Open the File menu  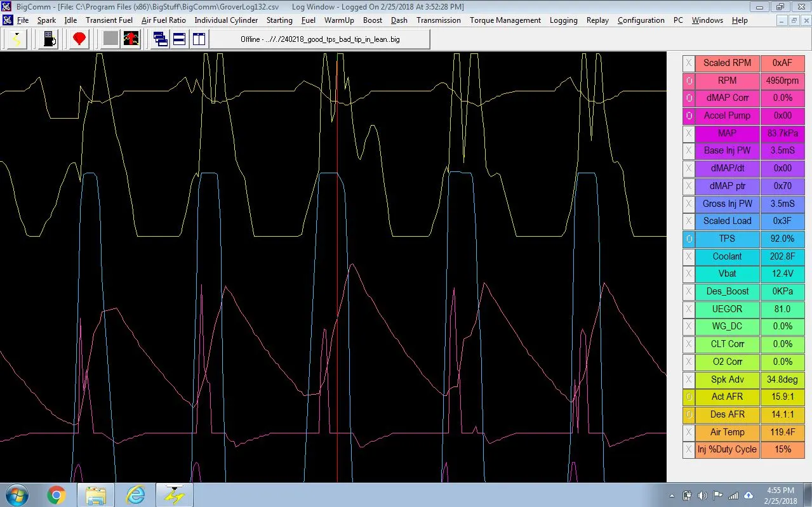click(23, 20)
